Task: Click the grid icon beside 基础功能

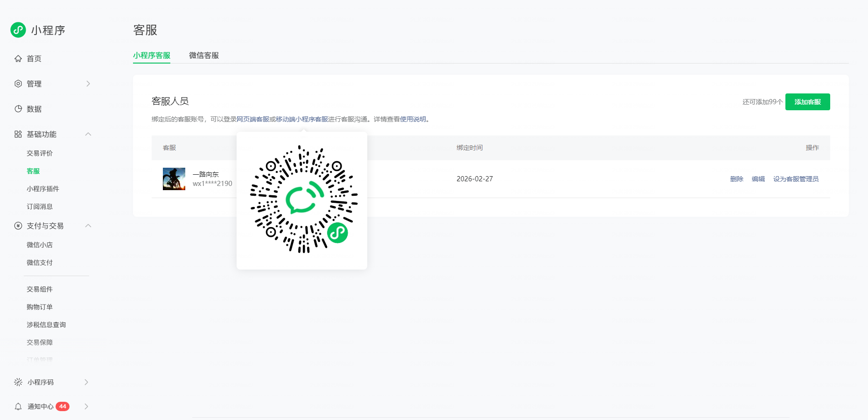Action: 18,134
